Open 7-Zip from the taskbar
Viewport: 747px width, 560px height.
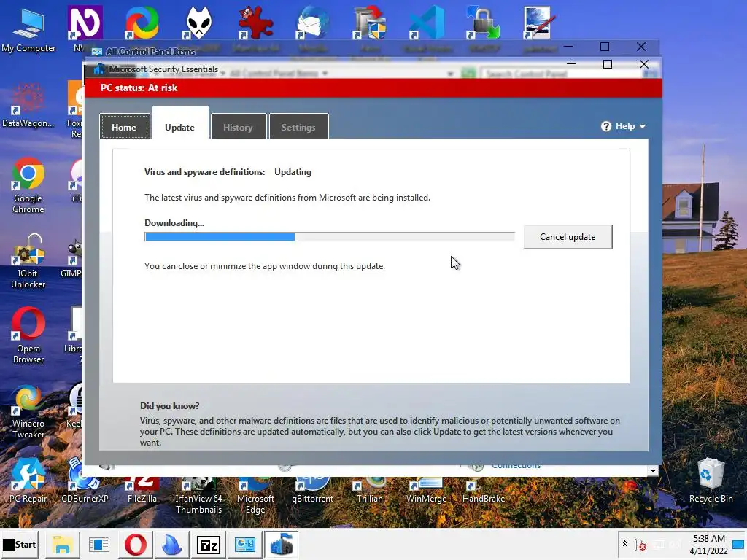click(x=208, y=544)
